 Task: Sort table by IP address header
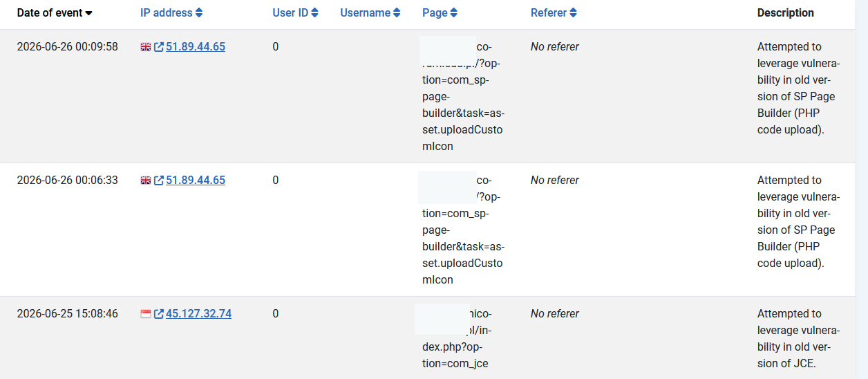pos(171,12)
